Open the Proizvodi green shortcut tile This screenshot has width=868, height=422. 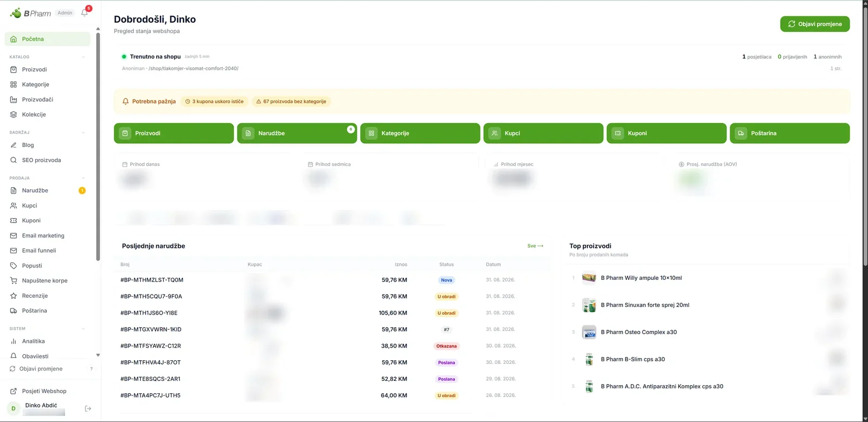[x=174, y=133]
